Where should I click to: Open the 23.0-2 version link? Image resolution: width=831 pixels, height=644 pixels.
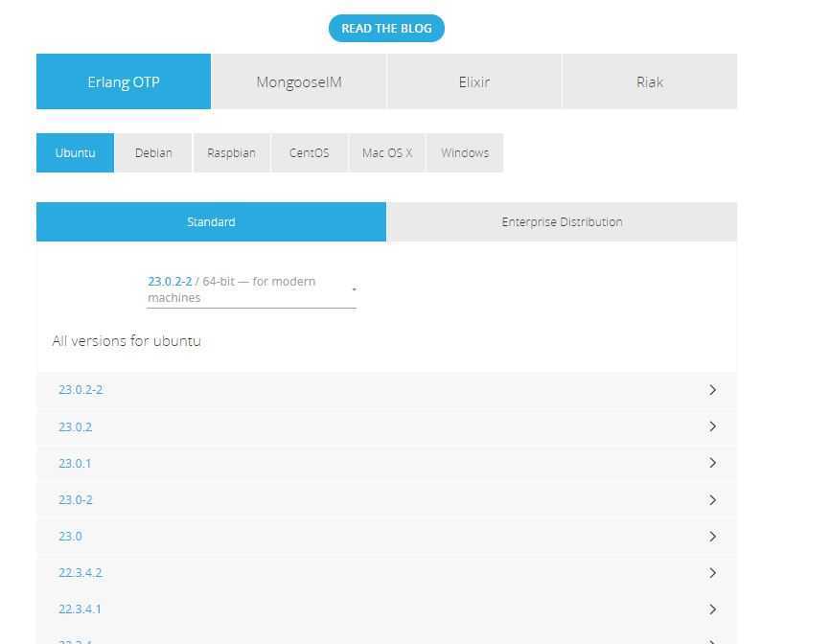(x=76, y=500)
